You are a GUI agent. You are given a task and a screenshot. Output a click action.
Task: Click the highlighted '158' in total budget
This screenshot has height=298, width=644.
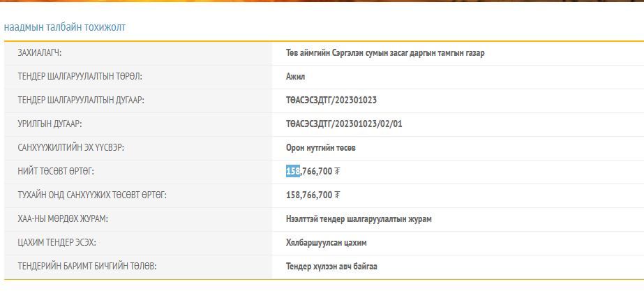click(292, 172)
